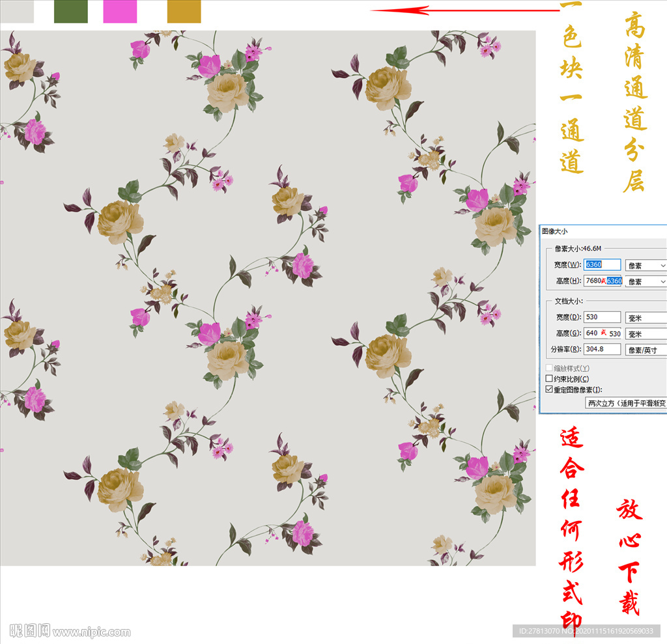Uncheck the 重定图像像素 resample checkbox

549,389
